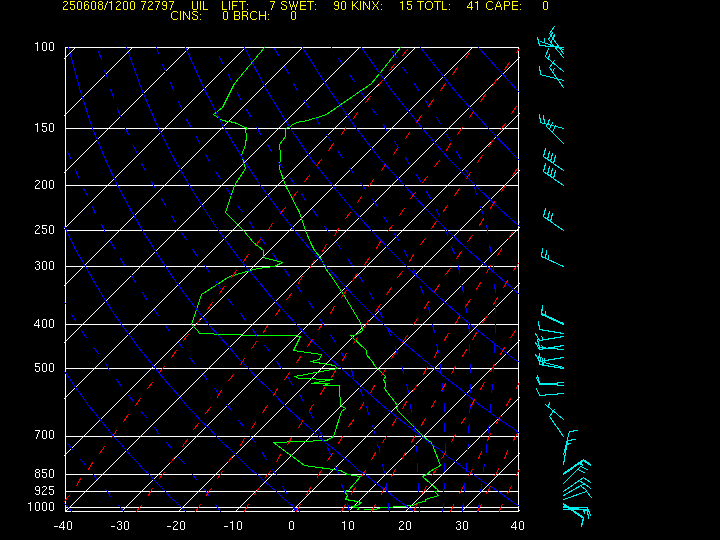Click the -30 temperature axis label

pyautogui.click(x=120, y=526)
